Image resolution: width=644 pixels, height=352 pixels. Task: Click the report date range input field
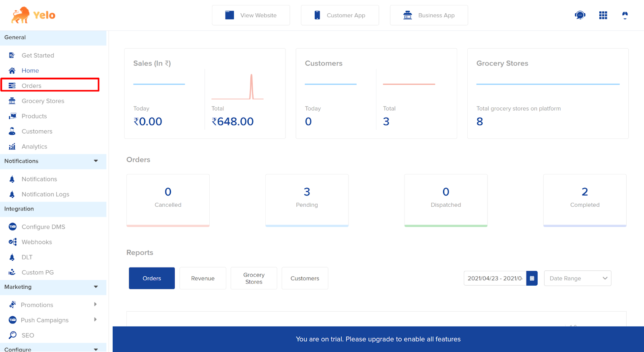coord(495,278)
